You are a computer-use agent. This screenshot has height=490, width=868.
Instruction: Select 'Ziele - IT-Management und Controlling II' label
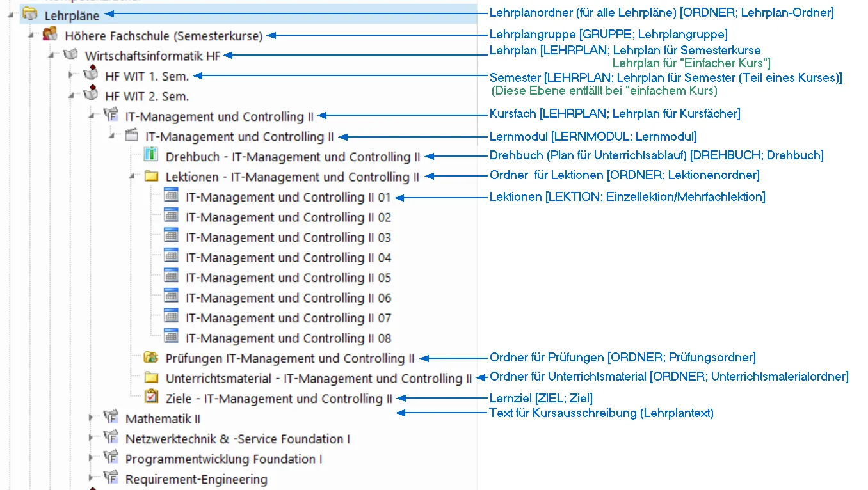(x=279, y=399)
